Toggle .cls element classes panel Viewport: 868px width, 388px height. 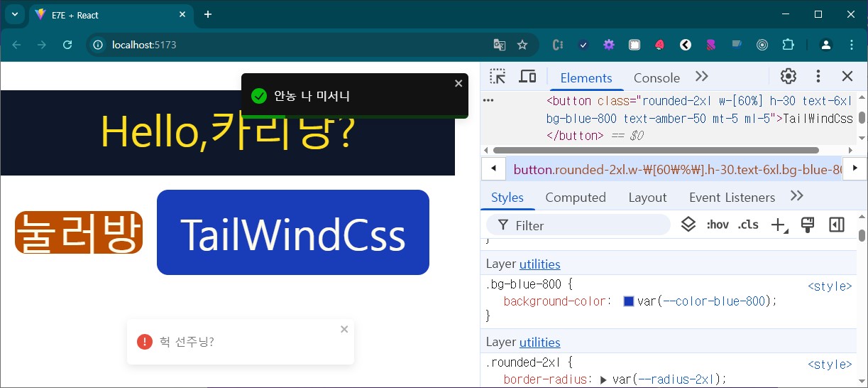tap(748, 225)
